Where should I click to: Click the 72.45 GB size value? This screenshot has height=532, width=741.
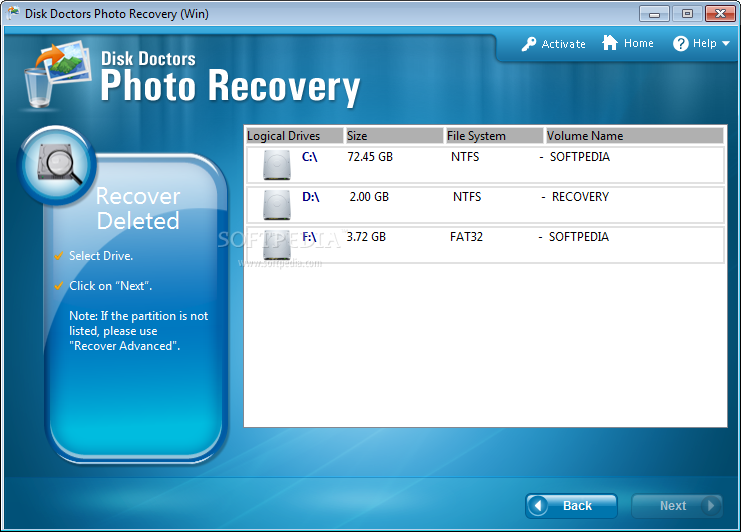coord(370,157)
